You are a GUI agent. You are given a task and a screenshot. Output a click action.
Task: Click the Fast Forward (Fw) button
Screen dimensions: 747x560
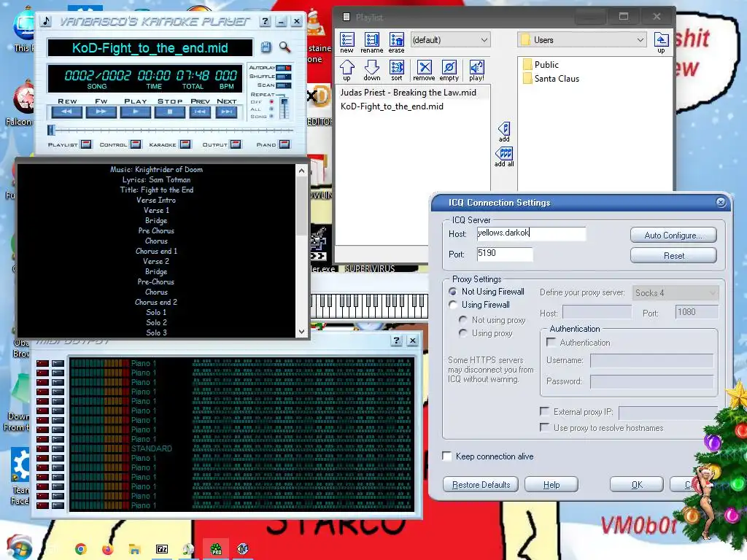[101, 112]
